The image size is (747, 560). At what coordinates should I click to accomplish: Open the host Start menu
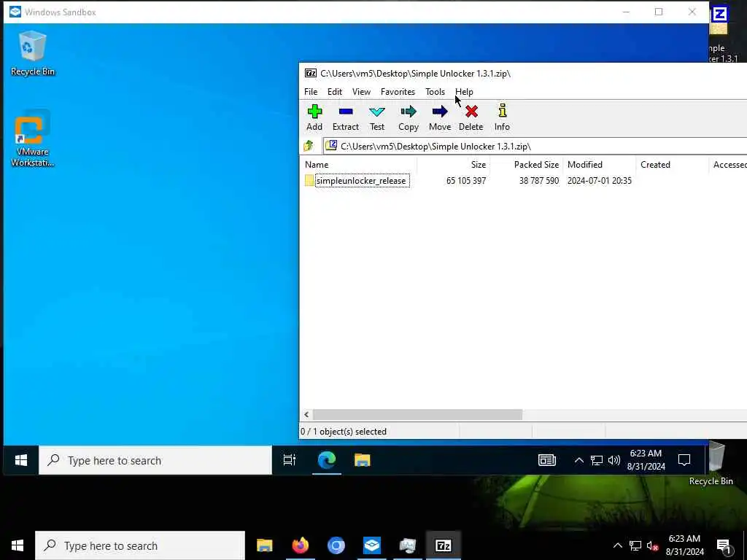[18, 545]
